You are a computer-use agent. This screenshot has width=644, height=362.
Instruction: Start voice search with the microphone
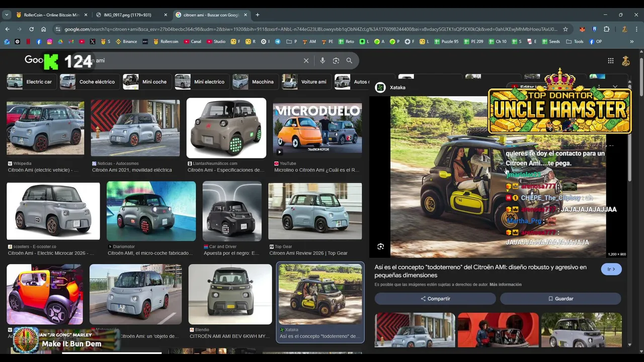click(x=323, y=60)
